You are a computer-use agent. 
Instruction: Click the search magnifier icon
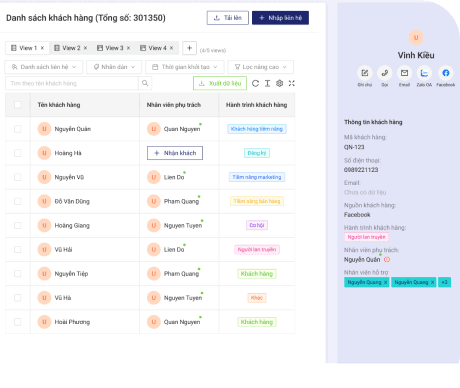pyautogui.click(x=145, y=83)
